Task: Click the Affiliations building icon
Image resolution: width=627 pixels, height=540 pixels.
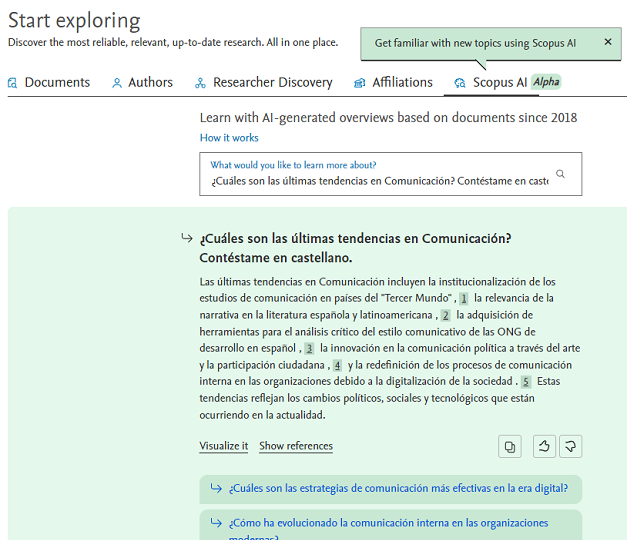Action: coord(359,83)
